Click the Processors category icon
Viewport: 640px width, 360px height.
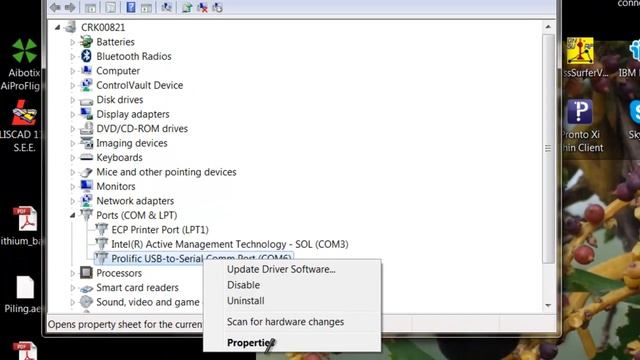86,273
